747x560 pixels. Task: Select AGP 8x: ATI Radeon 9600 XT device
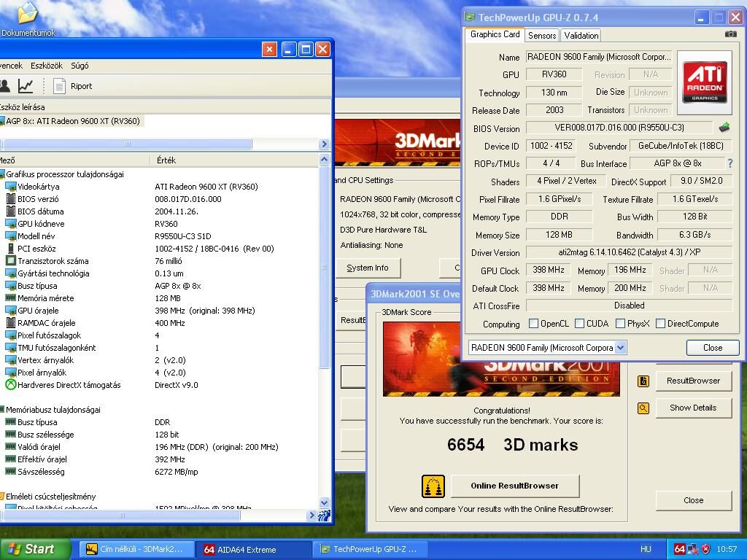click(72, 121)
